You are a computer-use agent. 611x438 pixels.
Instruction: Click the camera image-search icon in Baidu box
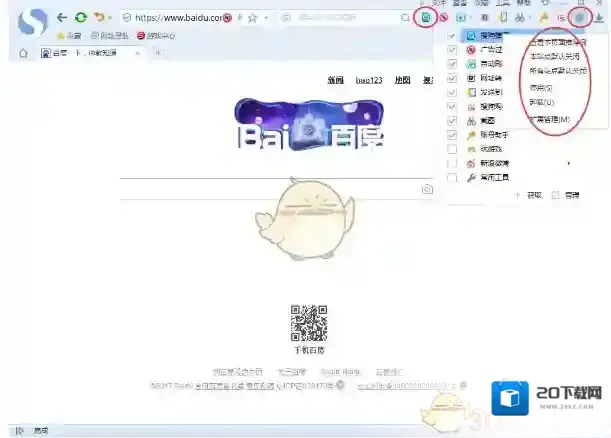pyautogui.click(x=427, y=189)
